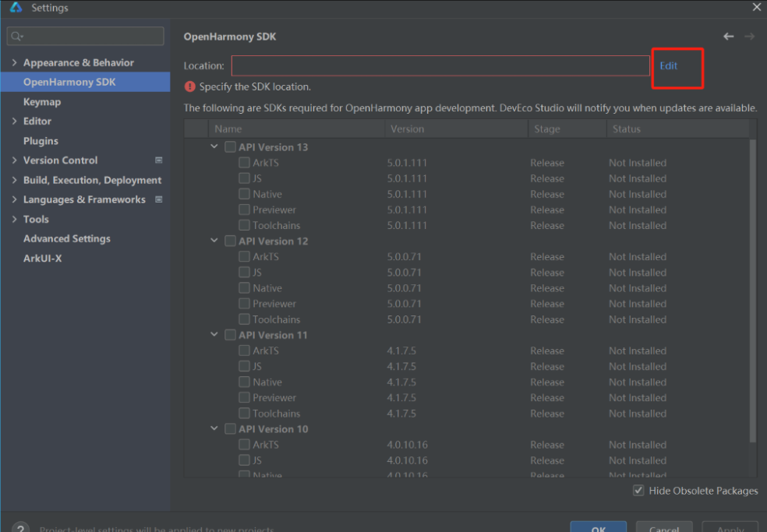Viewport: 767px width, 532px height.
Task: Click the Edit link for SDK location
Action: coord(668,65)
